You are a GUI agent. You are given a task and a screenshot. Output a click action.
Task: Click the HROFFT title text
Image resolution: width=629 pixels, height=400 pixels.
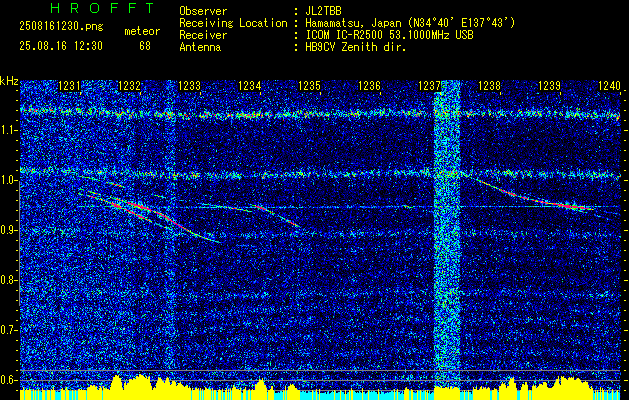102,8
